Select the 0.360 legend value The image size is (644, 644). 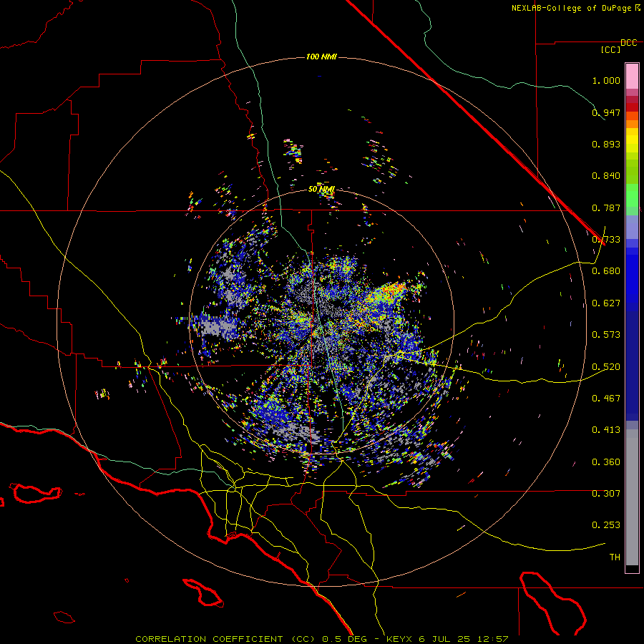pos(606,462)
